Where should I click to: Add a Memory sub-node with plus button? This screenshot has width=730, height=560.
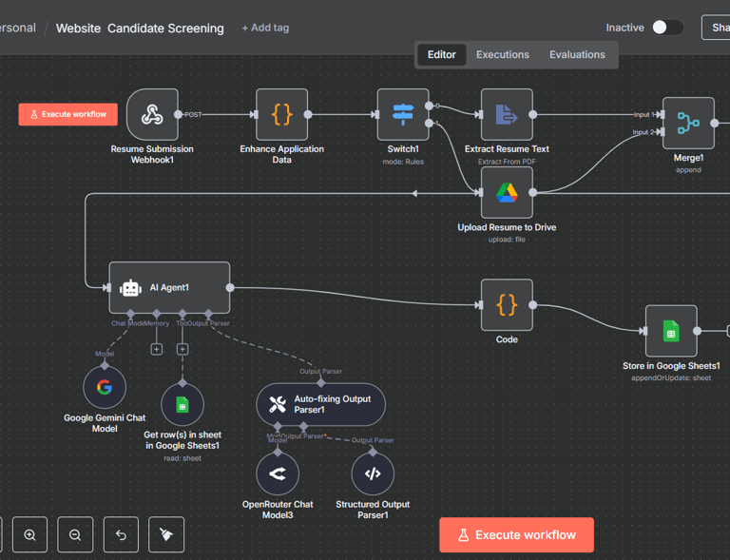157,349
